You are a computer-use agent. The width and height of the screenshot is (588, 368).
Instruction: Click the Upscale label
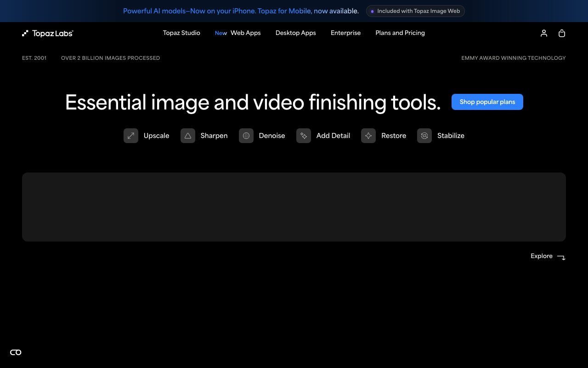156,136
